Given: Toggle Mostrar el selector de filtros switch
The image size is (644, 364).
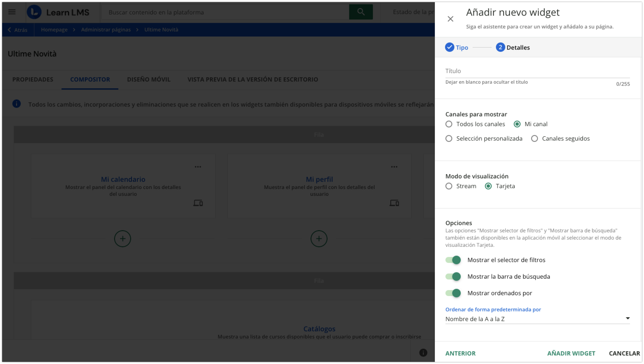Looking at the screenshot, I should point(453,260).
